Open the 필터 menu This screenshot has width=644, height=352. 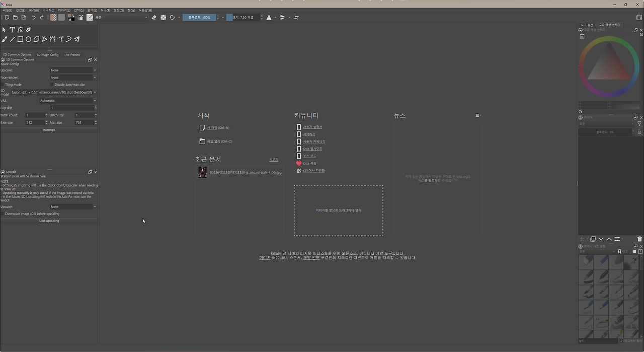pos(92,10)
